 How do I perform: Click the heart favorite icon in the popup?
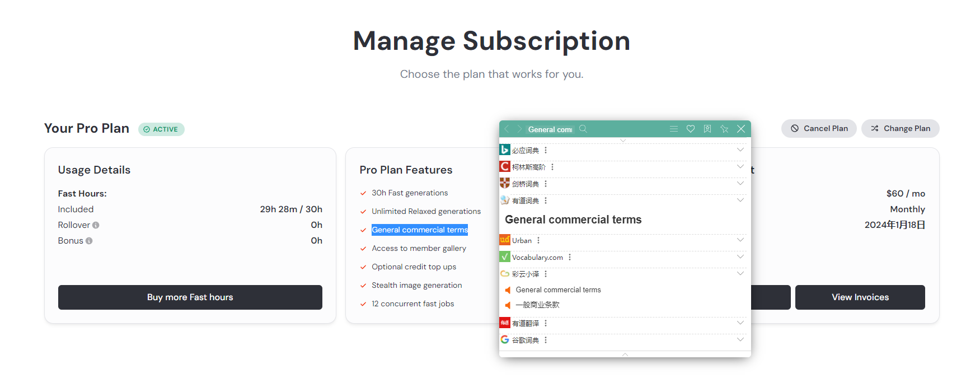pos(691,129)
